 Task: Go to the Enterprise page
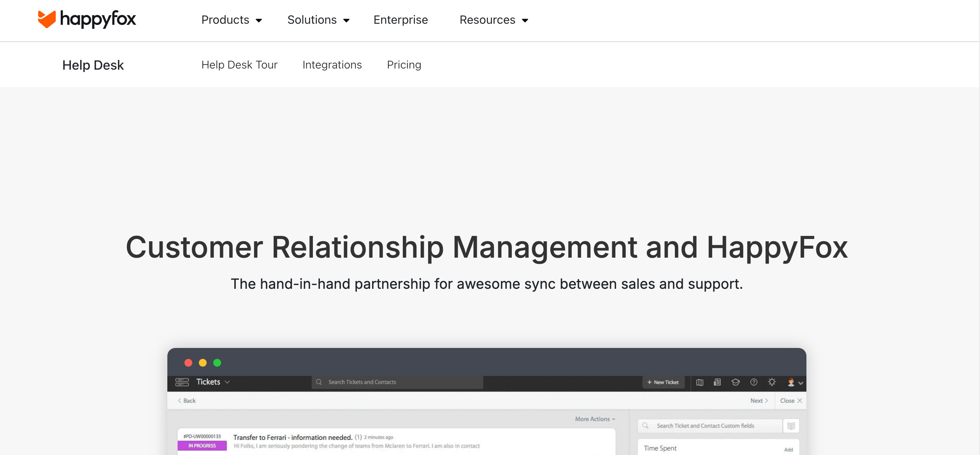tap(400, 20)
